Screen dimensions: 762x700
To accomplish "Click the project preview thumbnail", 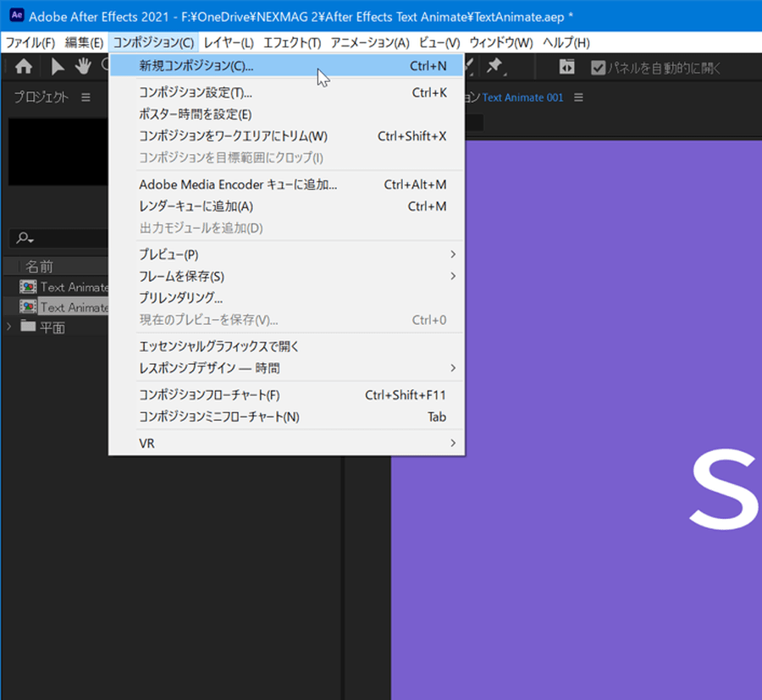I will tap(58, 152).
